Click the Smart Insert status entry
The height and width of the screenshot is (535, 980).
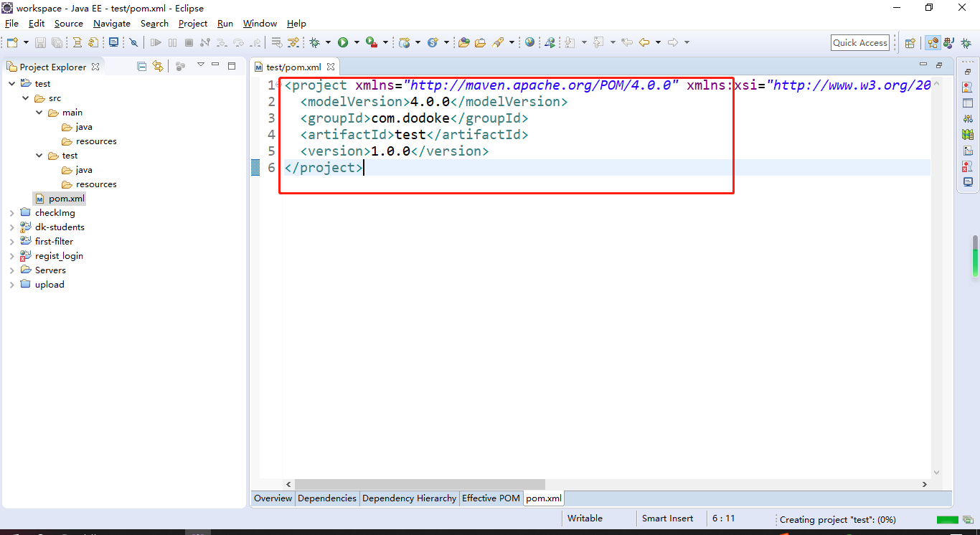tap(667, 519)
